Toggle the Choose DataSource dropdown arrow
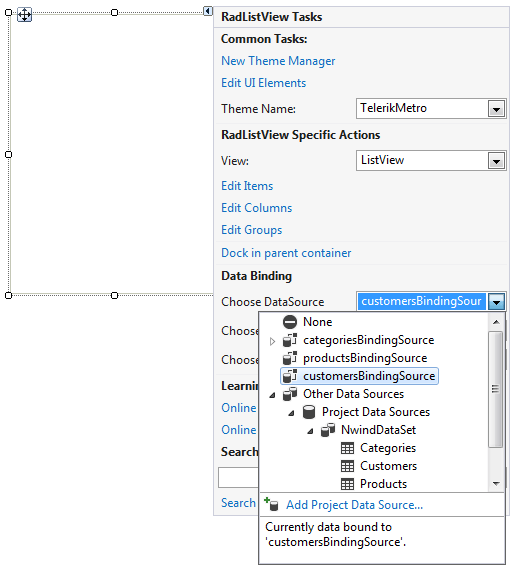This screenshot has width=531, height=568. pyautogui.click(x=496, y=301)
